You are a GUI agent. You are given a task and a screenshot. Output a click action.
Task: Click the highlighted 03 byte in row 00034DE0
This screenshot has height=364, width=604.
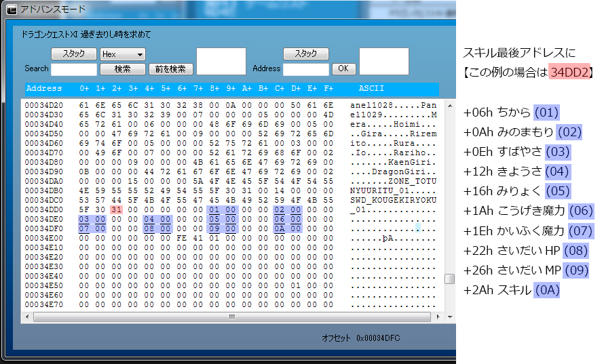point(84,219)
